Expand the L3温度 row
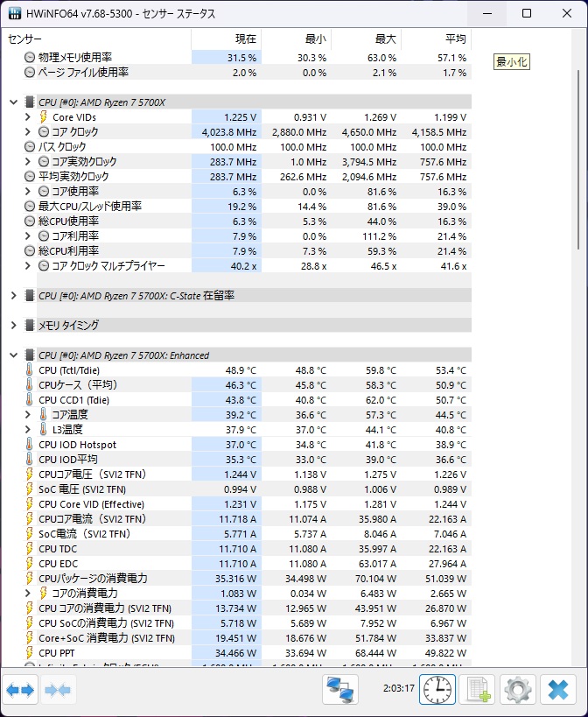Screen dimensions: 588x717 point(28,429)
